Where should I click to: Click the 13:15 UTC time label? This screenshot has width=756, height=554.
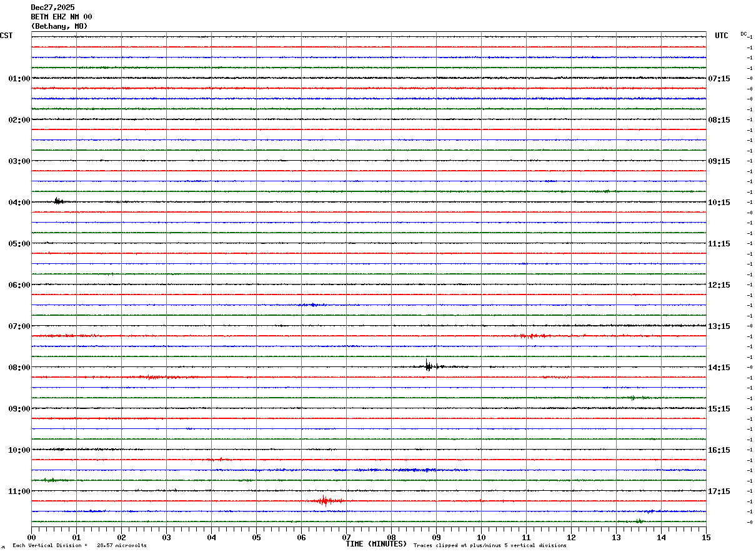tap(719, 326)
